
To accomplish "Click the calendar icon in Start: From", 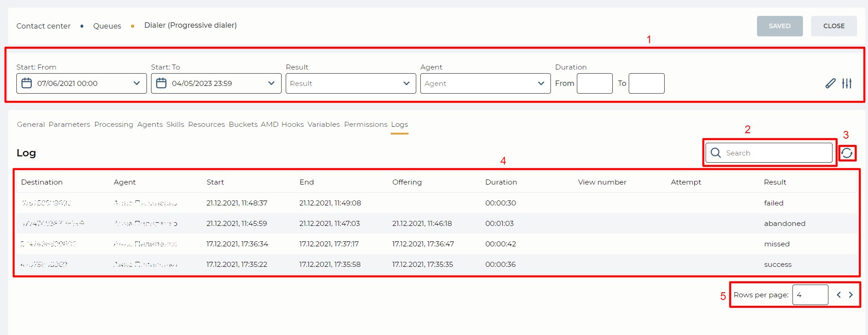I will point(27,83).
